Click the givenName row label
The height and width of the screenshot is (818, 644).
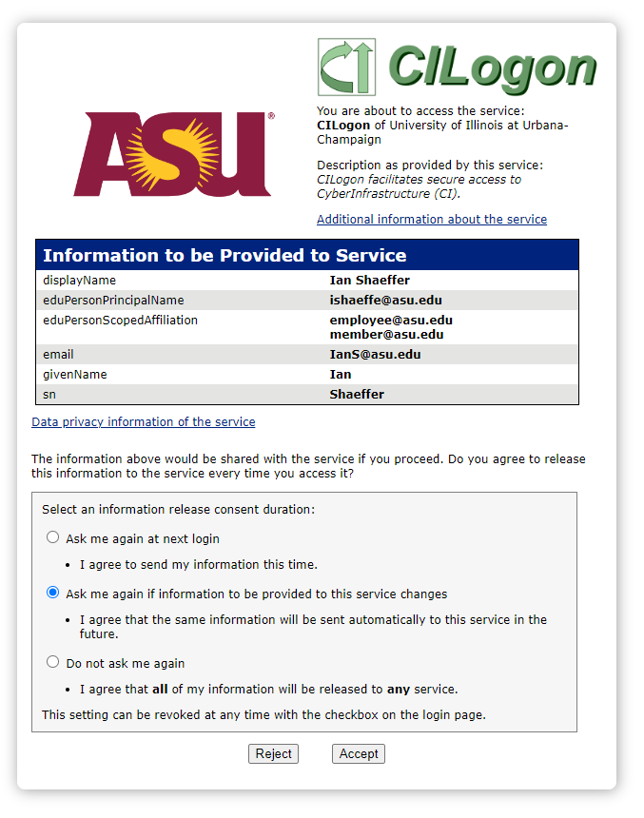[x=75, y=375]
